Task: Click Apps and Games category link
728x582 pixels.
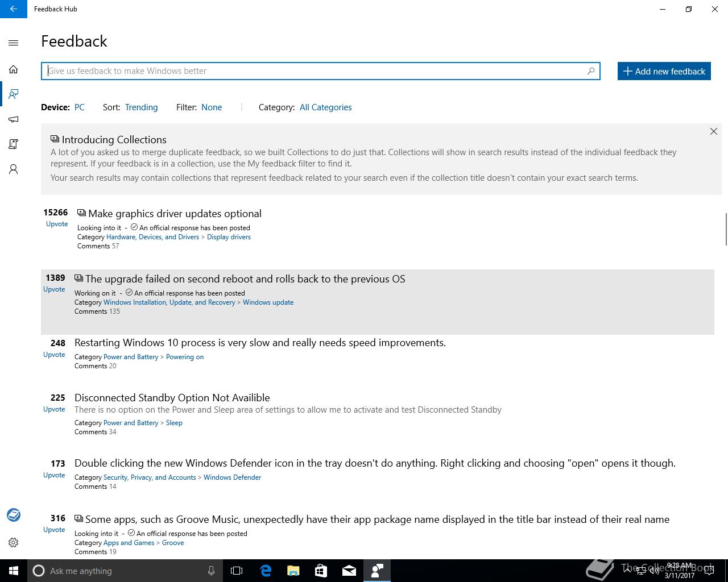Action: tap(129, 543)
